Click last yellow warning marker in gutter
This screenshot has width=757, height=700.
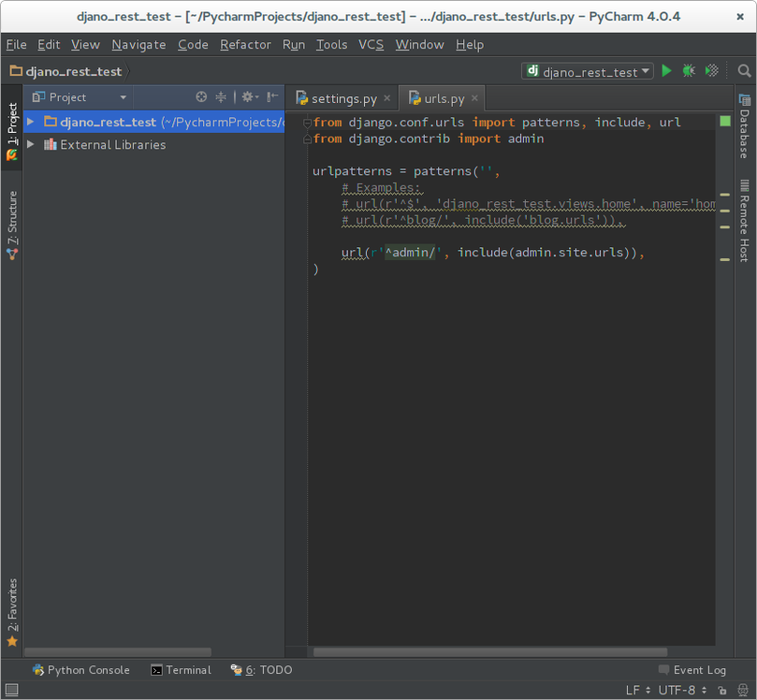[x=724, y=260]
